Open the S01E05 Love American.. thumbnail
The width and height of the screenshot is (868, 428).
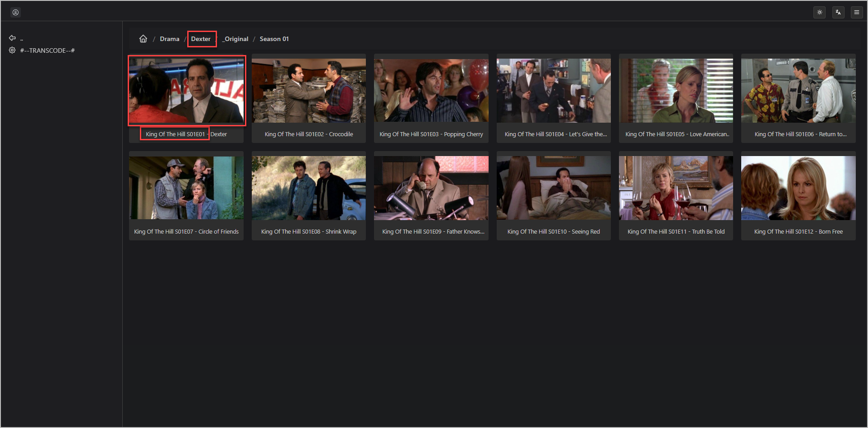coord(676,91)
